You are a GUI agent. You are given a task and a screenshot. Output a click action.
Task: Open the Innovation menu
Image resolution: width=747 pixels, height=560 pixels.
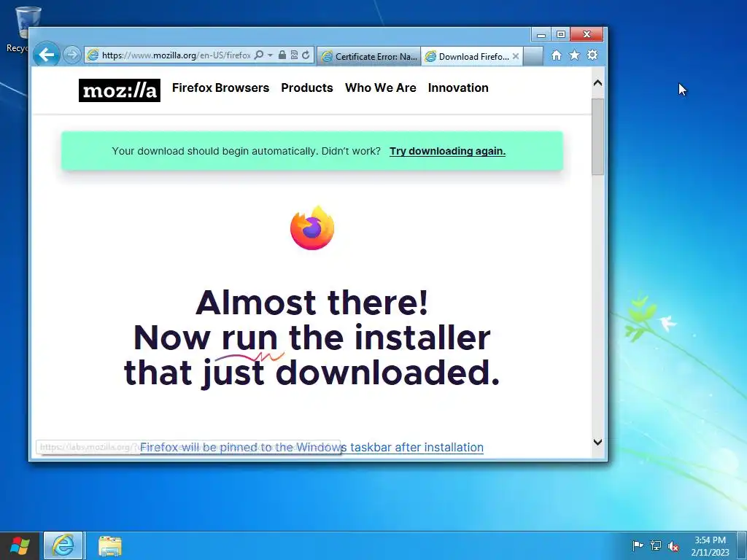click(458, 87)
